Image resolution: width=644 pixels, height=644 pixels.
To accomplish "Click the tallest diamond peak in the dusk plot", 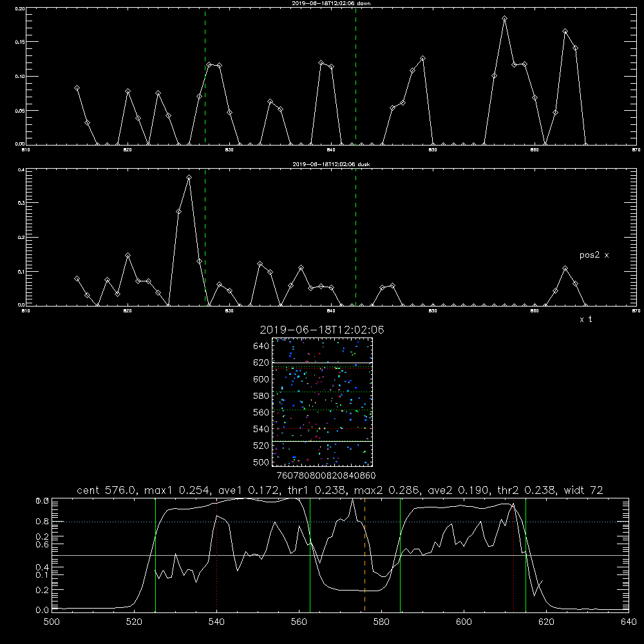I will [x=189, y=178].
